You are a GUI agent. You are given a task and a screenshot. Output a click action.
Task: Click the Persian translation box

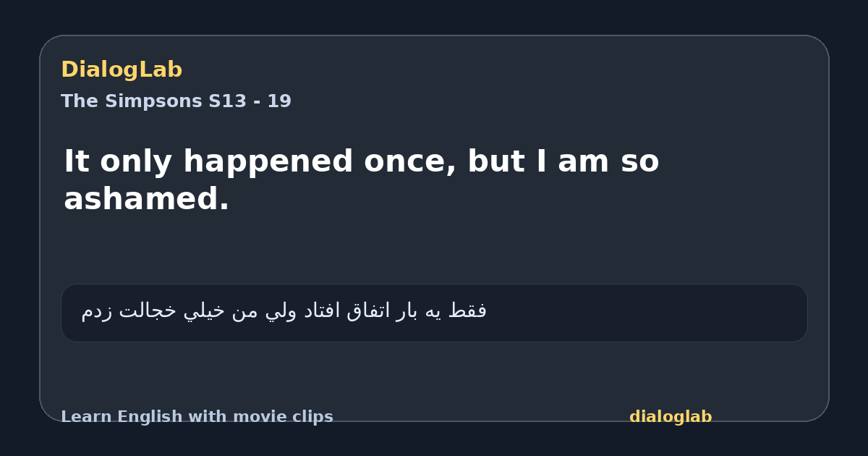click(x=434, y=313)
